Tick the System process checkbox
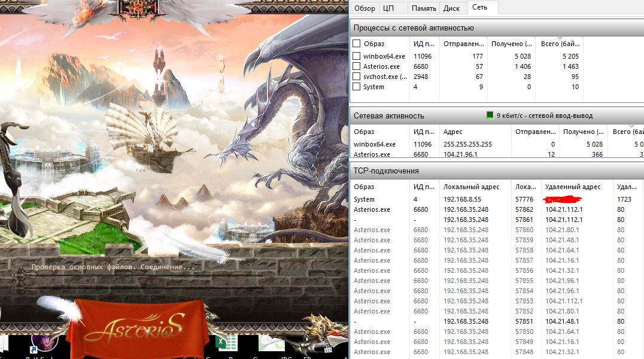 click(357, 87)
